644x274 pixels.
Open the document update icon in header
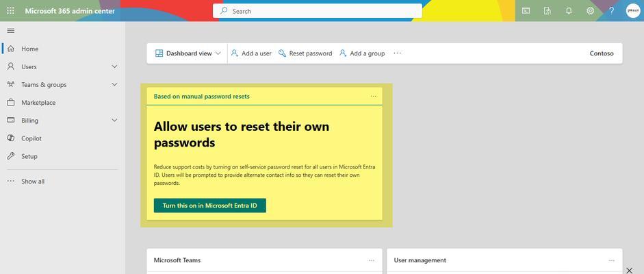click(547, 11)
